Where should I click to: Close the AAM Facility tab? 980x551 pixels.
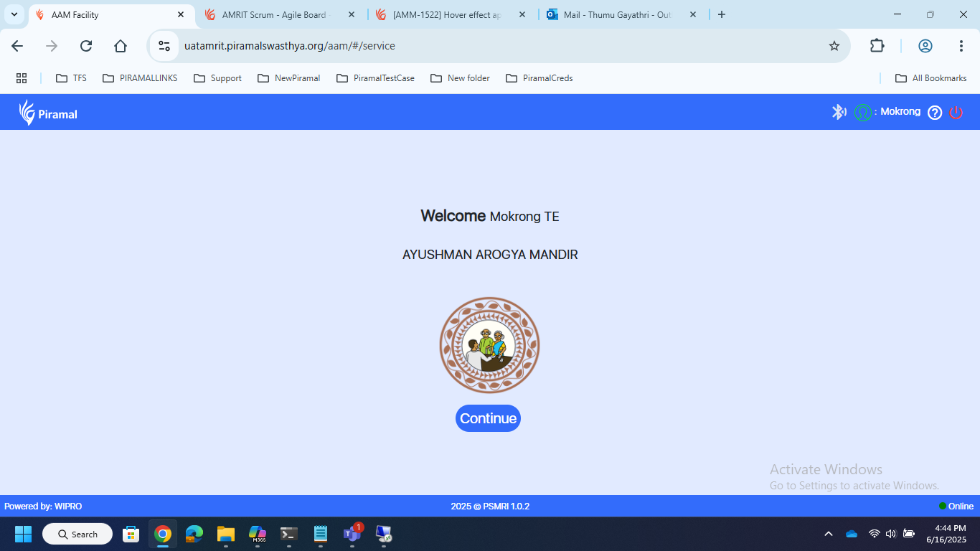tap(181, 14)
